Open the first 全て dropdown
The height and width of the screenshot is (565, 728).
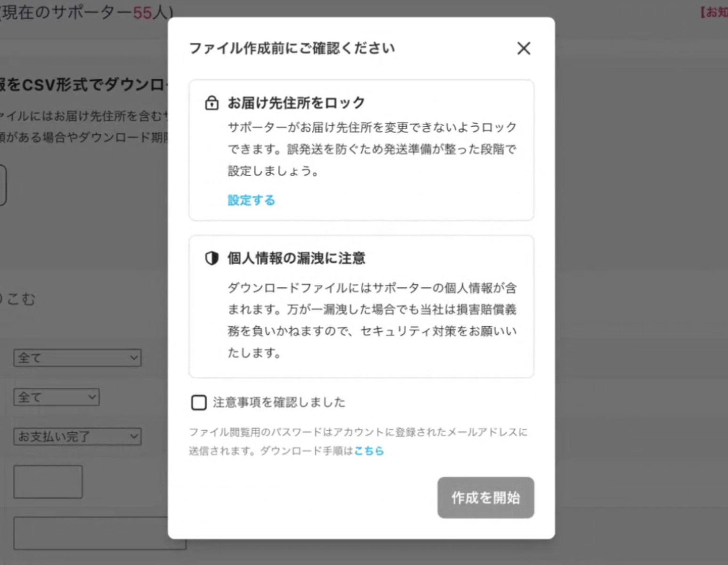77,358
